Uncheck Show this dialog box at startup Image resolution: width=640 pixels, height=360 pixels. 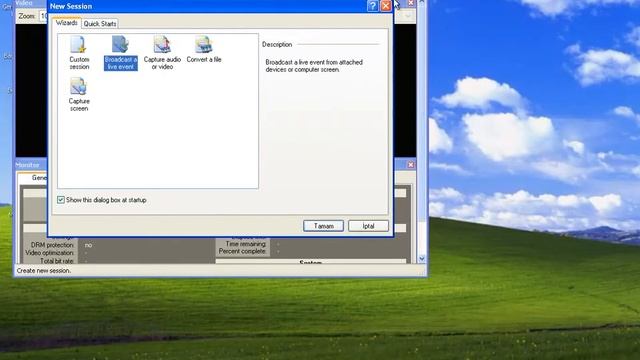click(61, 200)
